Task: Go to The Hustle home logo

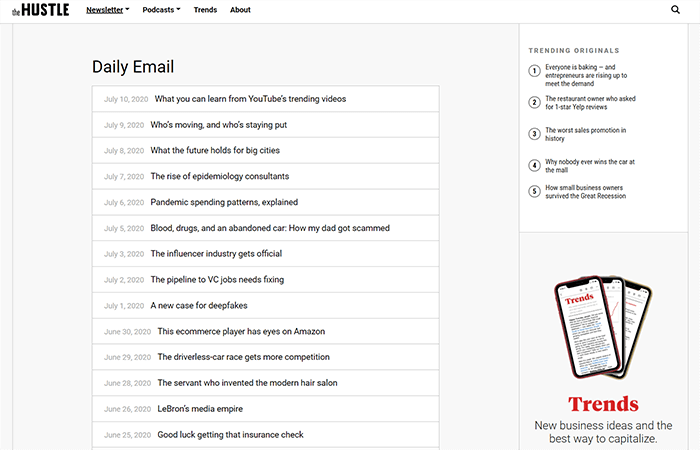Action: tap(41, 10)
